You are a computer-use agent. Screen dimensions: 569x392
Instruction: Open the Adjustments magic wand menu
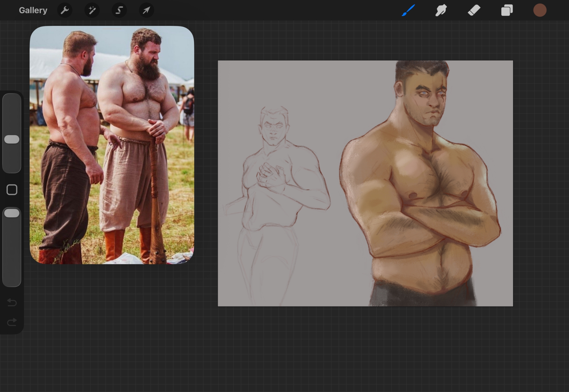(92, 11)
